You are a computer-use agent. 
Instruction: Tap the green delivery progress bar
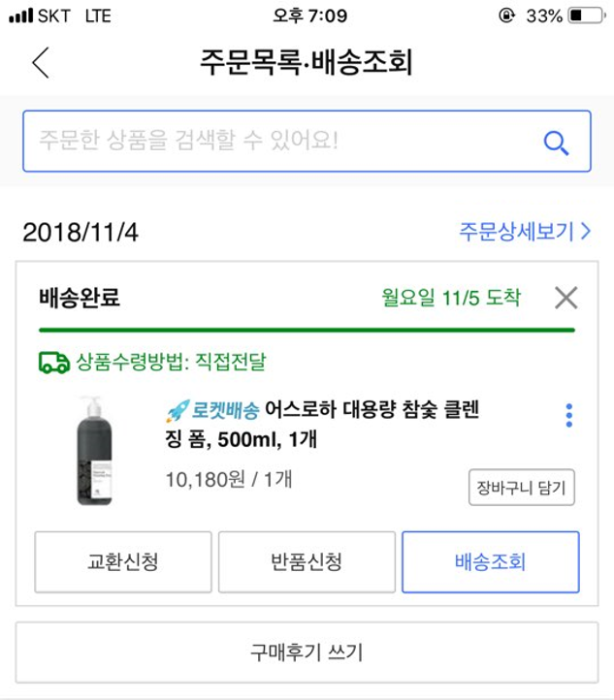pyautogui.click(x=307, y=331)
